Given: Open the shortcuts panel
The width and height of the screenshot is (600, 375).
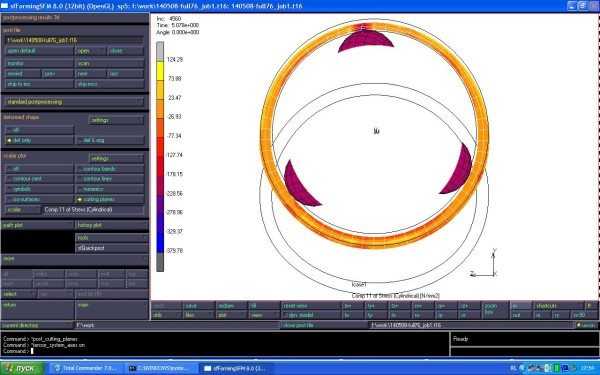Looking at the screenshot, I should (x=558, y=306).
